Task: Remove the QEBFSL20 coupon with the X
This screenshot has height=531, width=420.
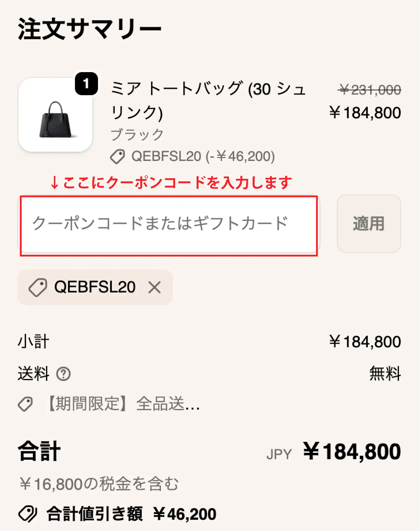Action: coord(155,287)
